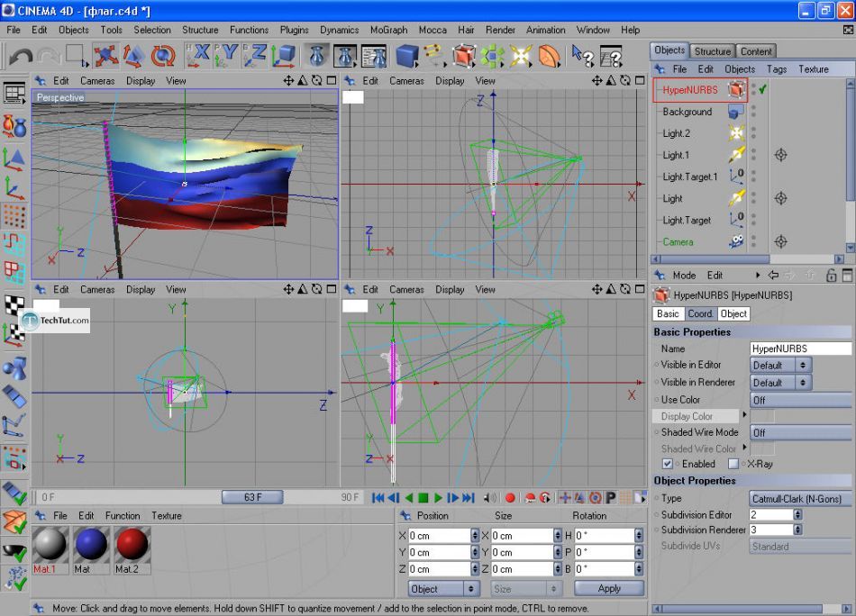Render in Picture Viewer icon
Viewport: 856px width, 616px height.
pyautogui.click(x=345, y=56)
